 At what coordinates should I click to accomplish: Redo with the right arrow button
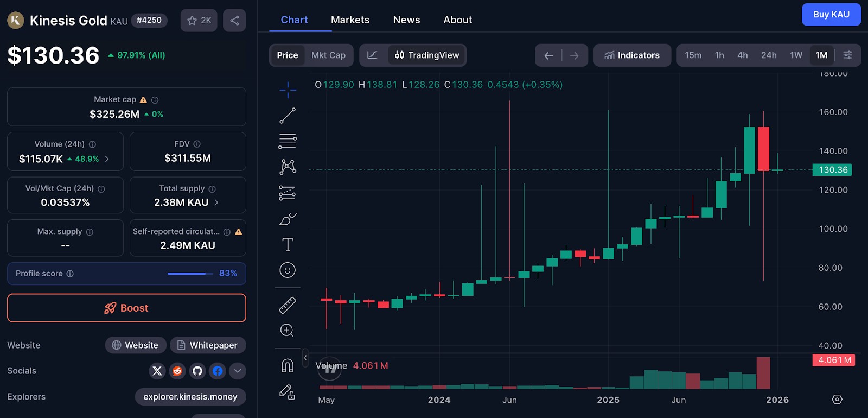(x=575, y=55)
